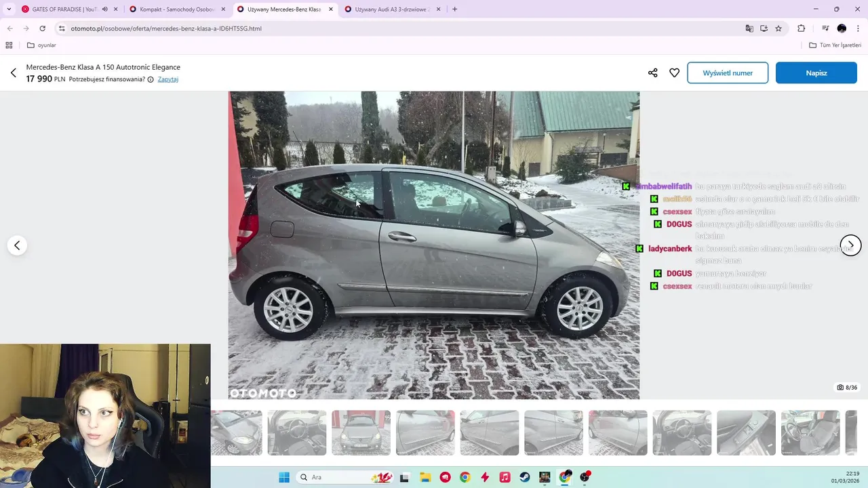Image resolution: width=868 pixels, height=488 pixels.
Task: Click the Napisz button
Action: (816, 73)
